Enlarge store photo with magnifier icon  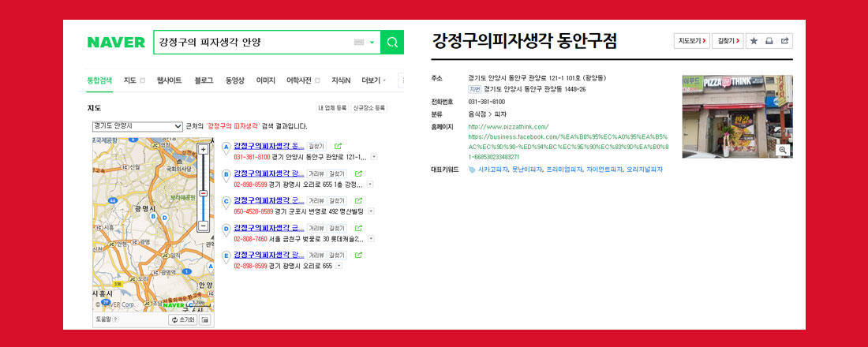tap(783, 150)
